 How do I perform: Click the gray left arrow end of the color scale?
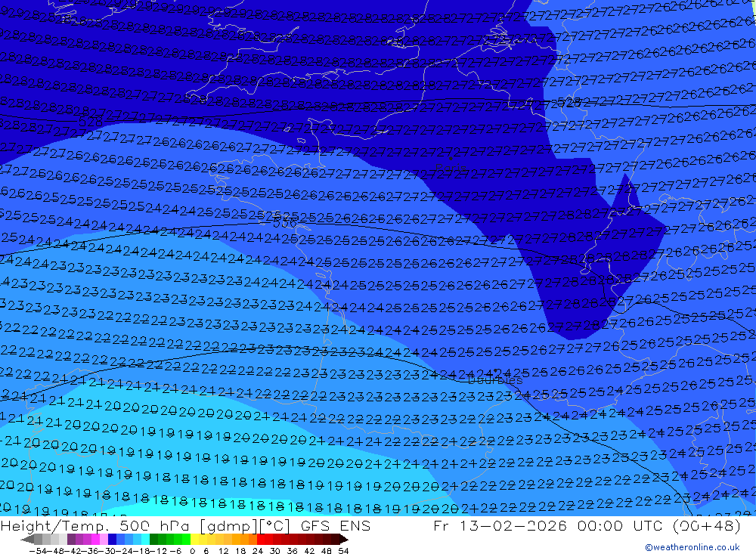click(27, 539)
